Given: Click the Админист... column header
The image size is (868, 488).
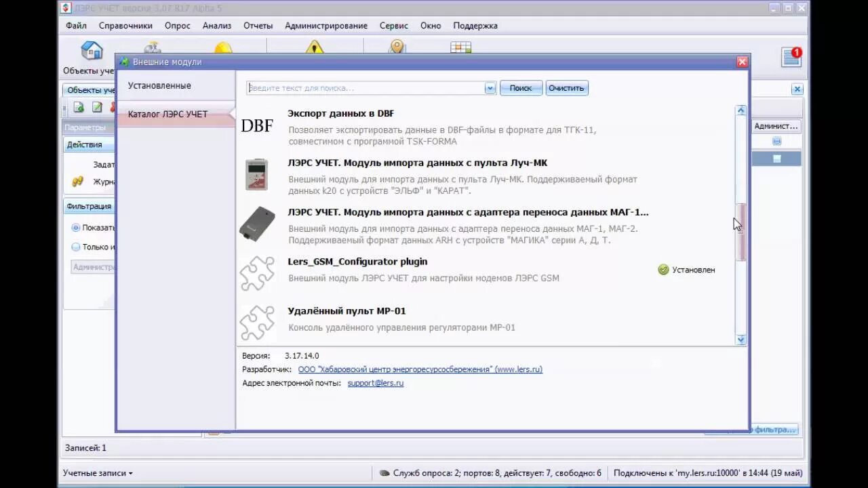Looking at the screenshot, I should (776, 126).
